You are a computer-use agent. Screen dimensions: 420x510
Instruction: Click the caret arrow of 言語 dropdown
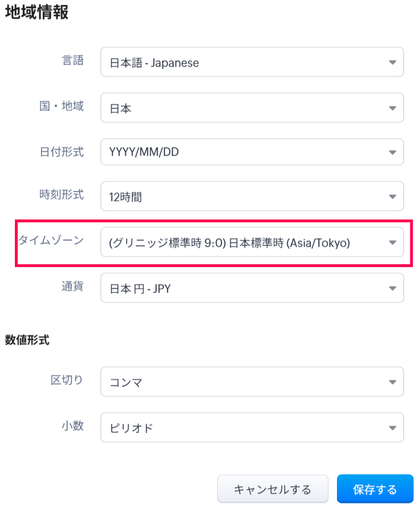coord(392,62)
